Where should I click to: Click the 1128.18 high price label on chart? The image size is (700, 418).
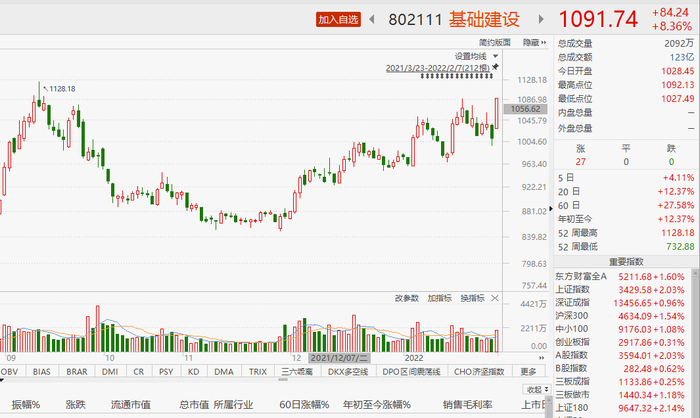62,89
